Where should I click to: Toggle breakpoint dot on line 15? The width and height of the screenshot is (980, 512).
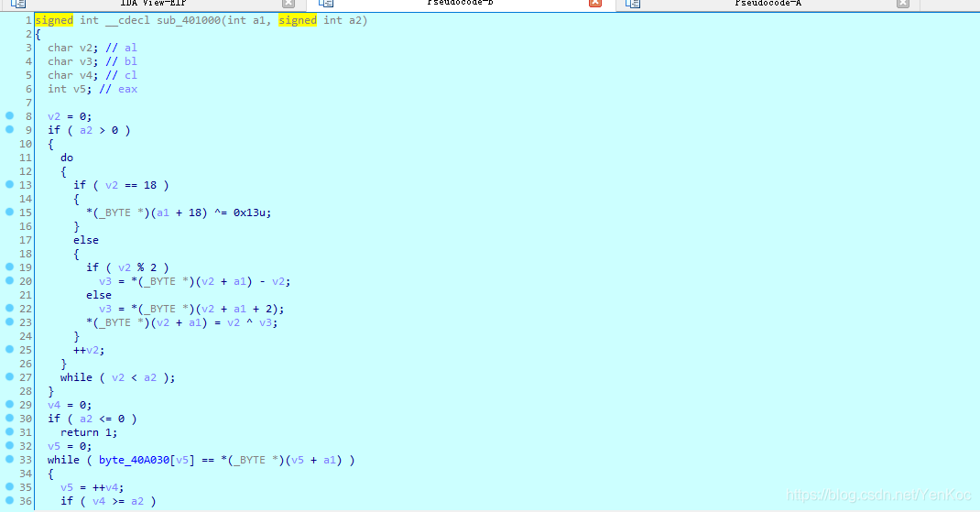click(9, 212)
